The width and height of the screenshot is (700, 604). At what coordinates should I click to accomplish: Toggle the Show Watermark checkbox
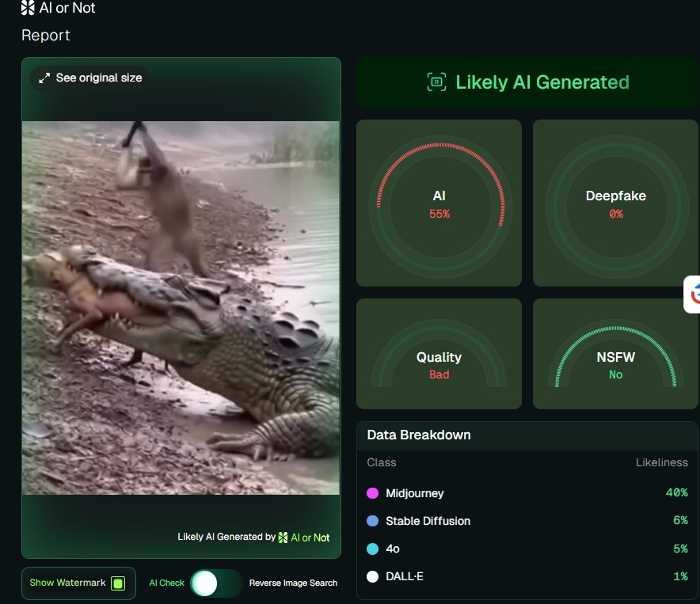[x=118, y=583]
